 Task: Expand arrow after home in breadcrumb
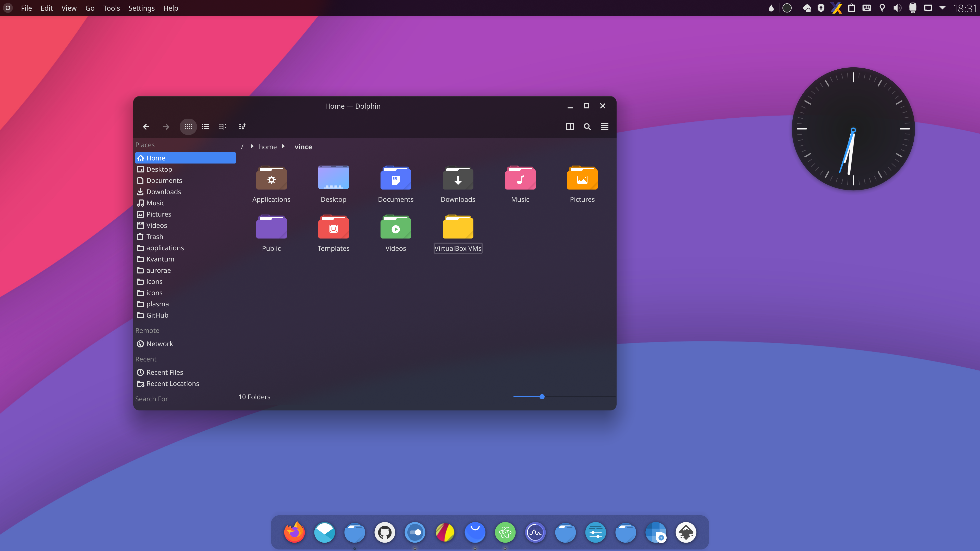click(284, 146)
